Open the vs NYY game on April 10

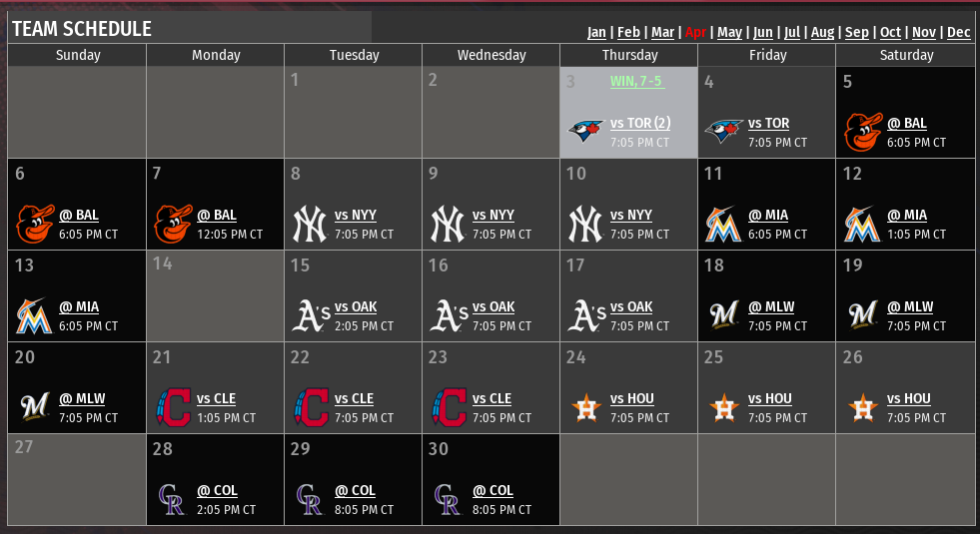click(631, 216)
